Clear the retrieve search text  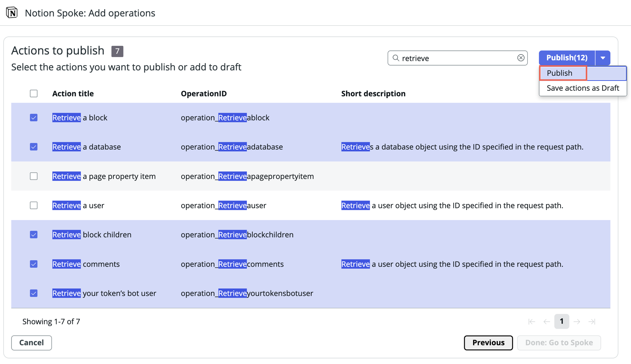[x=521, y=58]
